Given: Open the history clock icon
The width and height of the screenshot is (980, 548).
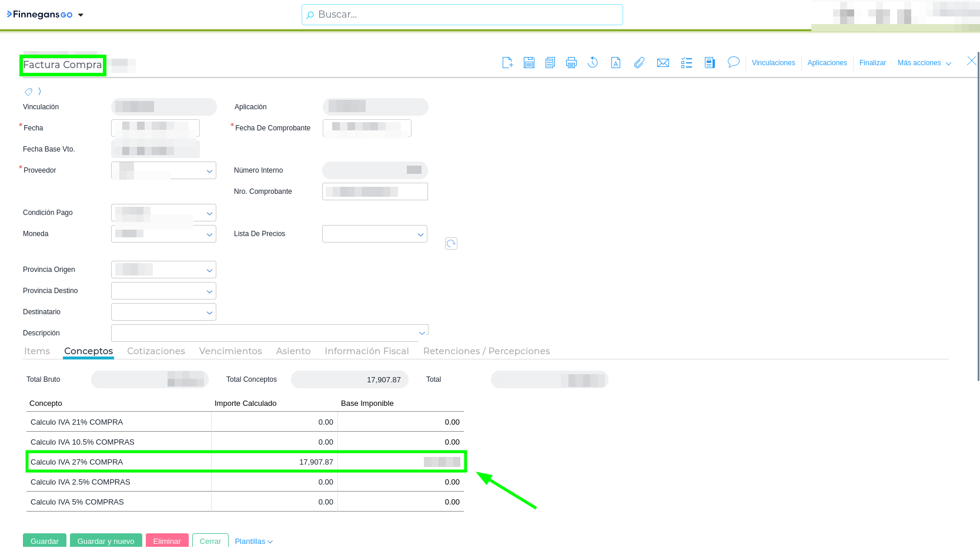Looking at the screenshot, I should coord(593,63).
